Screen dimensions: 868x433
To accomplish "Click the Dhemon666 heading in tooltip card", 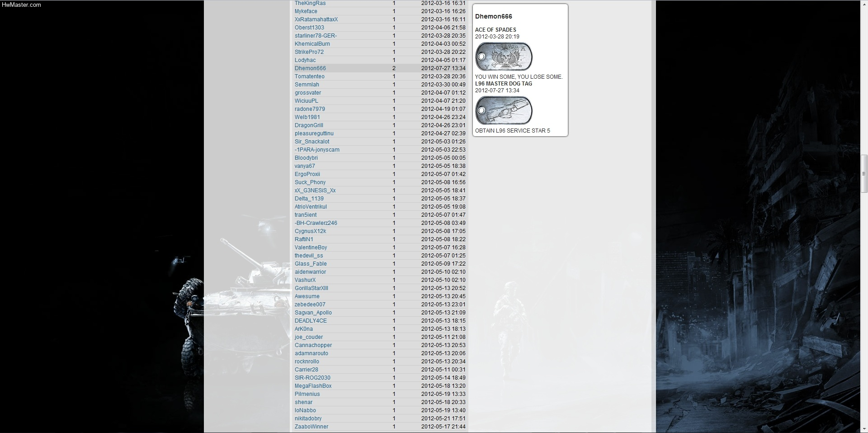I will click(x=494, y=16).
